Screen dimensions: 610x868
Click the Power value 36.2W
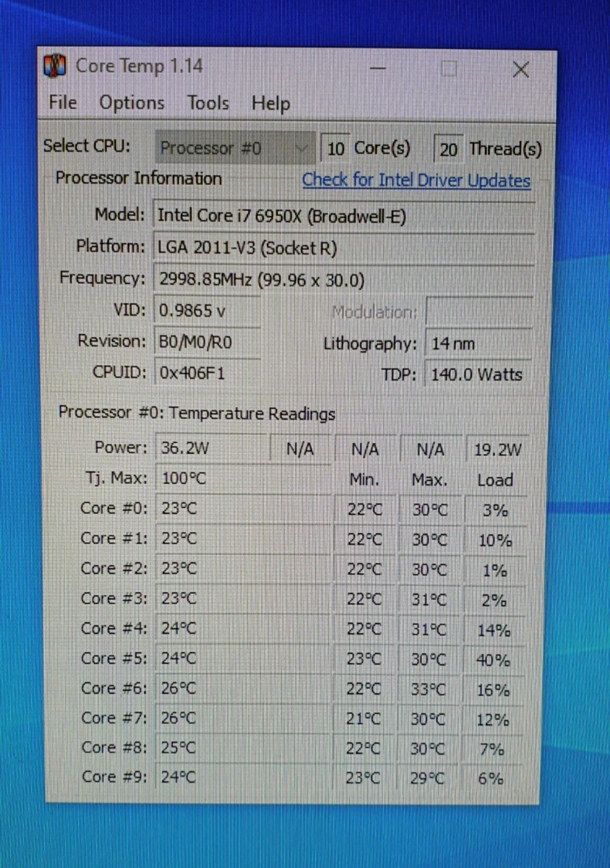click(x=211, y=448)
